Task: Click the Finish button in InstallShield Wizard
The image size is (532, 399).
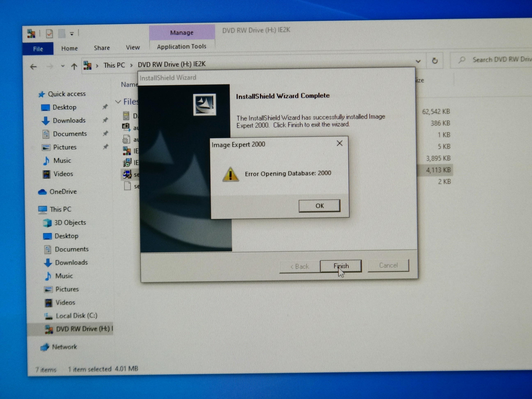Action: (341, 266)
